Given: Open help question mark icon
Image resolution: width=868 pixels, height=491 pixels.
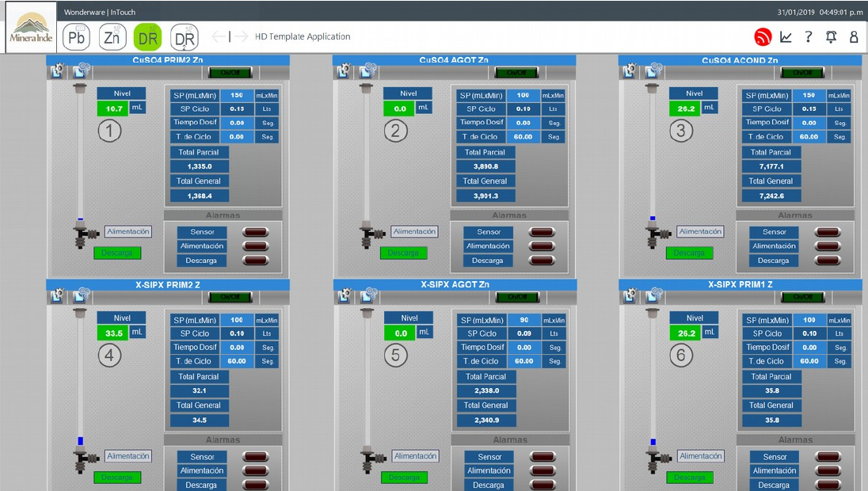Looking at the screenshot, I should (x=808, y=37).
